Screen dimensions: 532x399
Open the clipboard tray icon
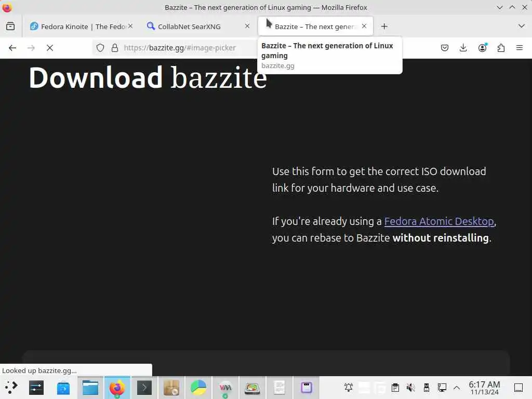click(395, 387)
